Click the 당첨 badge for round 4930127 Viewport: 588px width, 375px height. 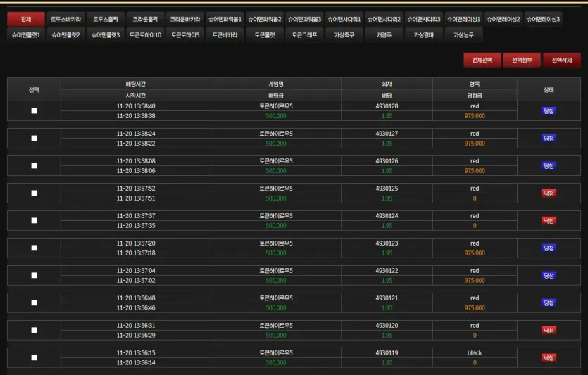pos(549,138)
